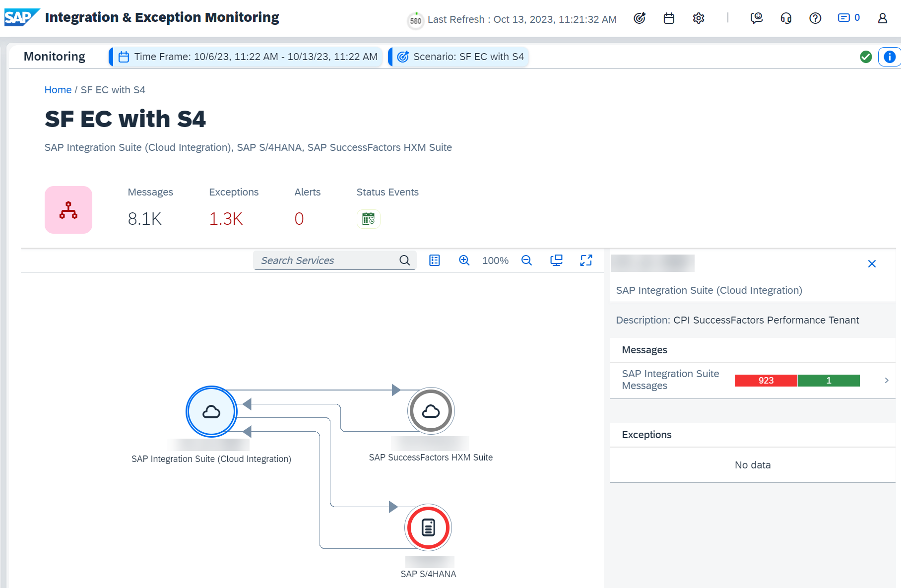Image resolution: width=901 pixels, height=588 pixels.
Task: Open the support headset icon
Action: [x=786, y=18]
